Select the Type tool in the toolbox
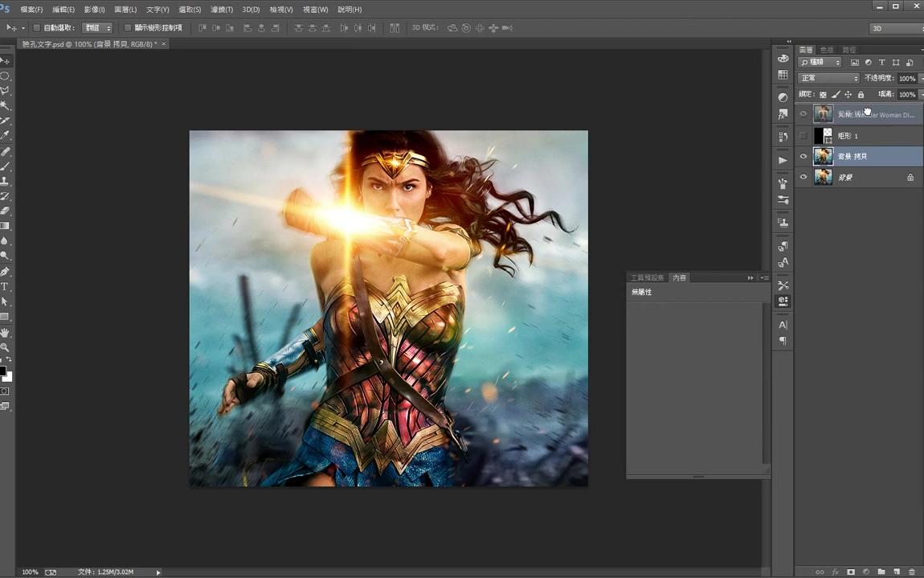The height and width of the screenshot is (578, 924). 5,286
